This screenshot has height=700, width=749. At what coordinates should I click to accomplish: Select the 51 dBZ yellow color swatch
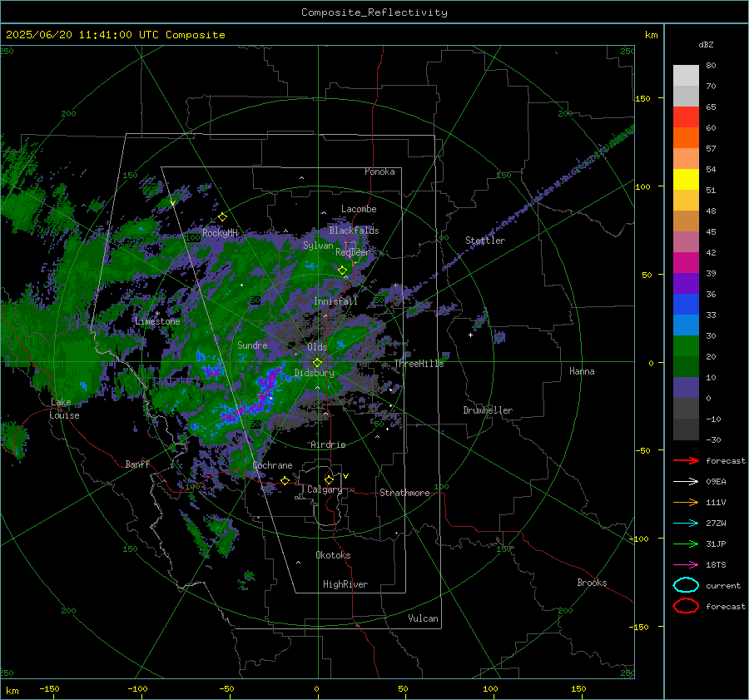tap(686, 179)
